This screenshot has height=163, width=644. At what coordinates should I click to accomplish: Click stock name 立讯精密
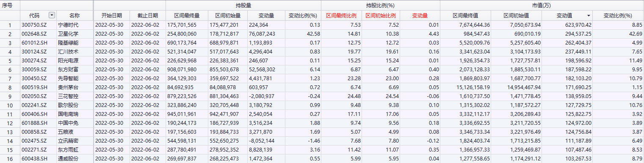[x=68, y=141]
